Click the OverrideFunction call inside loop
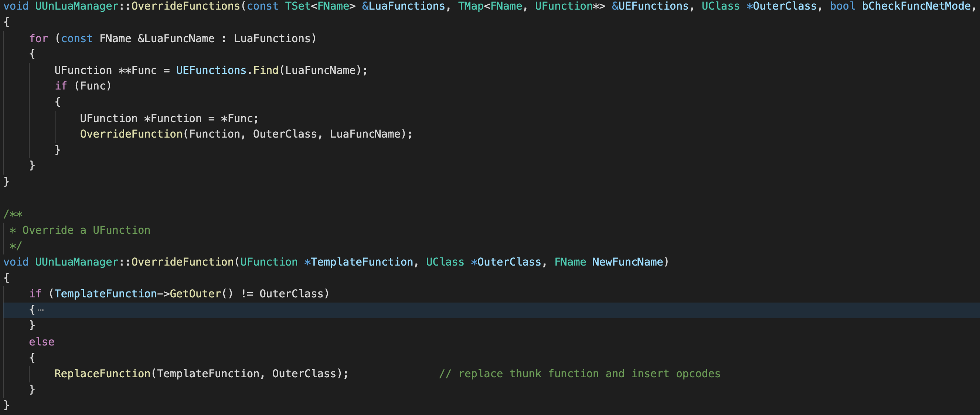980x415 pixels. pos(131,134)
